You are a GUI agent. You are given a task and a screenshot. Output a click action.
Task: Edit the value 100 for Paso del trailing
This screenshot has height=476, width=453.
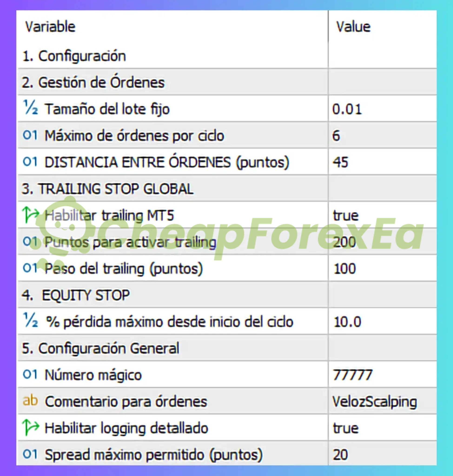click(383, 268)
